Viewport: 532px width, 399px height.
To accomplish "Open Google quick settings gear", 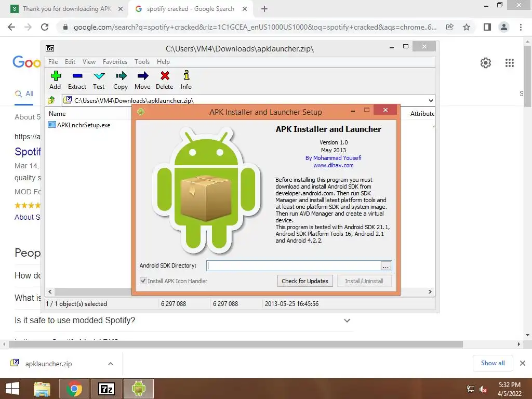I will point(486,63).
